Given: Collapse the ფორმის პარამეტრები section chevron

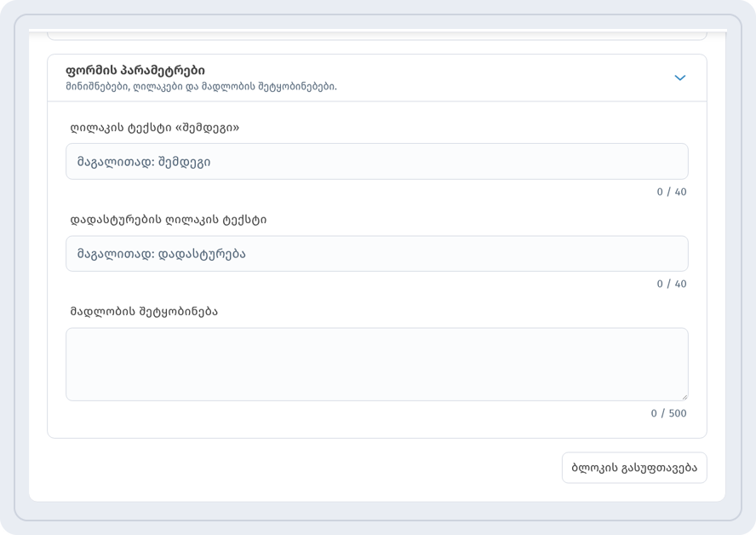Looking at the screenshot, I should tap(680, 78).
